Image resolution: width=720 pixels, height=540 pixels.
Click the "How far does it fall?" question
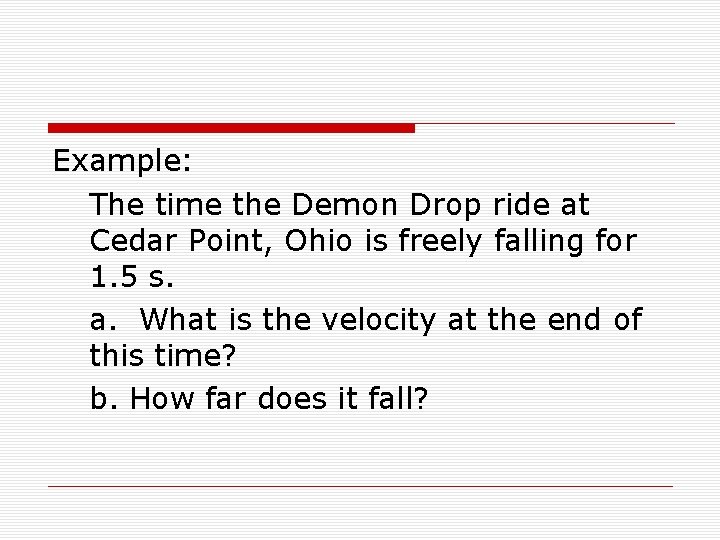tap(279, 398)
